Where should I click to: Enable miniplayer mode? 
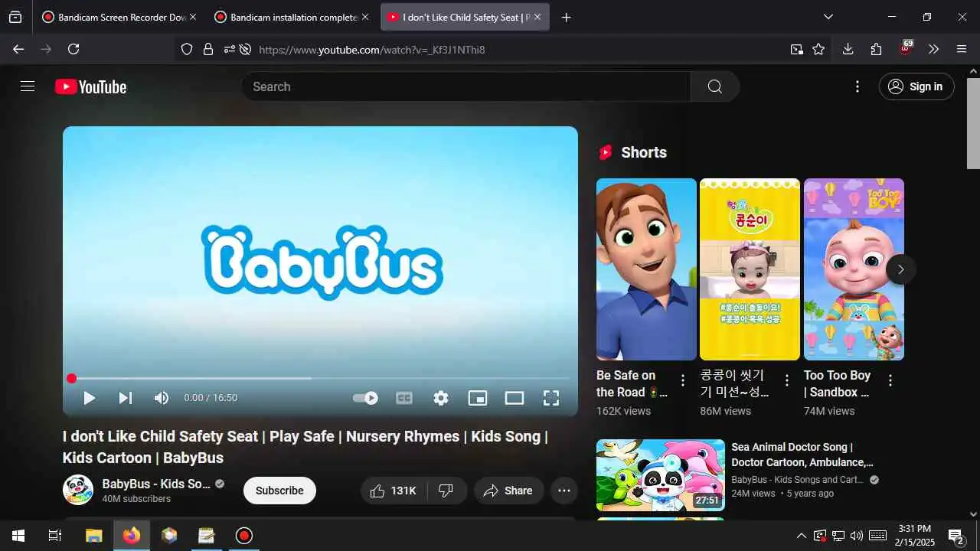[478, 398]
